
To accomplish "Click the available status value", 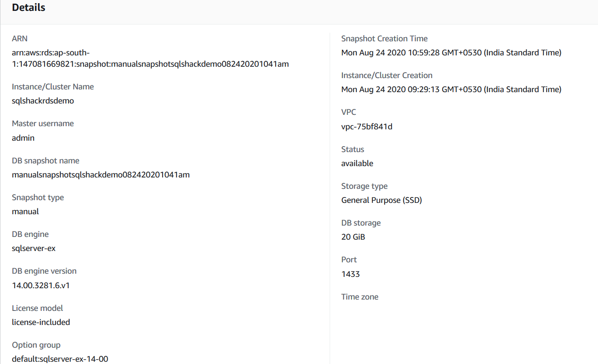I will pos(357,163).
